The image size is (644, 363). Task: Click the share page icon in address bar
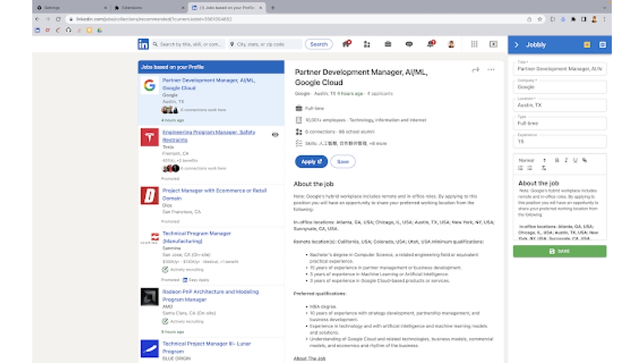click(529, 19)
